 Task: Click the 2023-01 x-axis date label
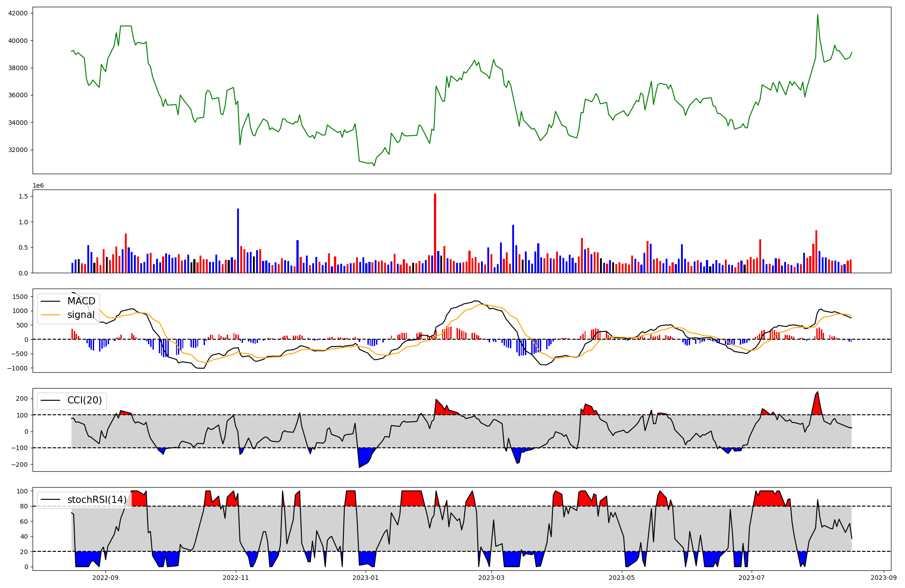tap(365, 578)
